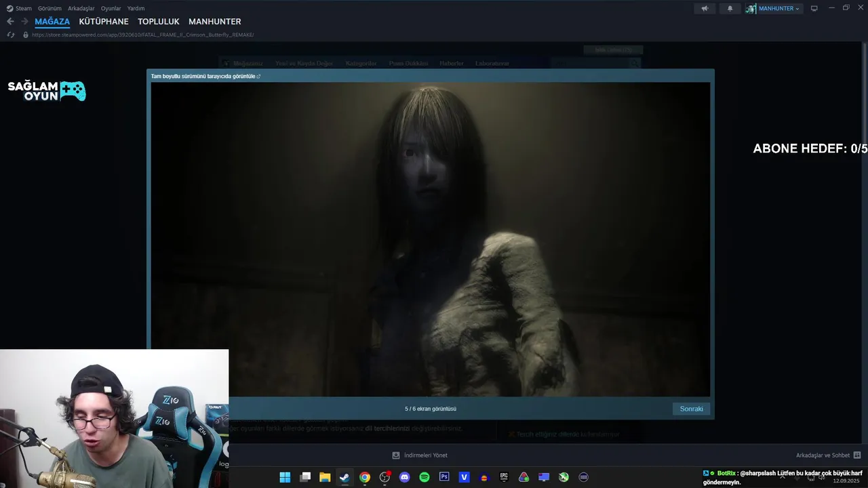The width and height of the screenshot is (868, 488).
Task: Open Arkadaşlar ve Sohbet friends list
Action: pyautogui.click(x=823, y=455)
